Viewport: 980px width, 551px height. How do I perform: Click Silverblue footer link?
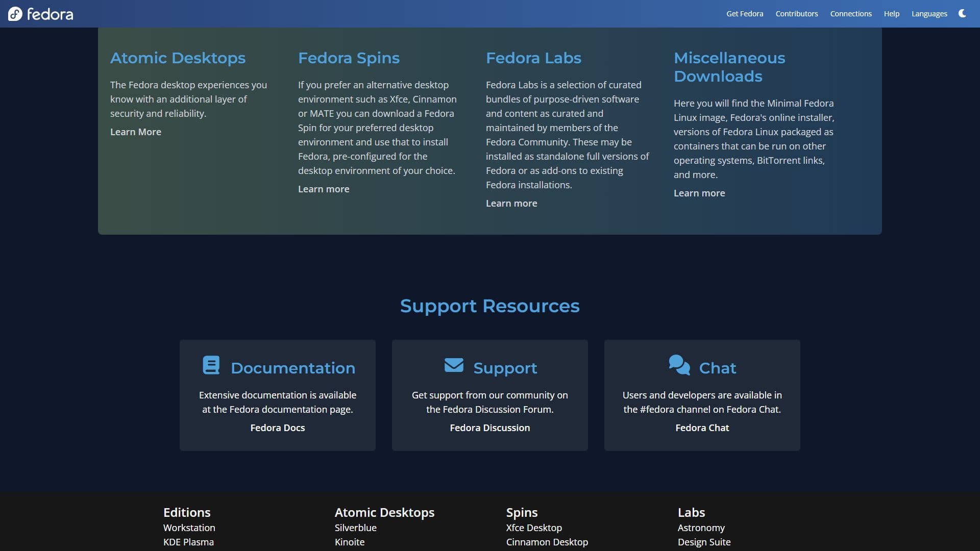[x=356, y=528]
